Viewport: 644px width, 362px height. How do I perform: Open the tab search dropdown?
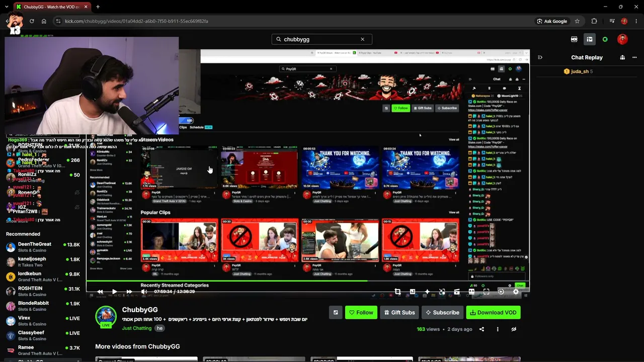click(7, 7)
